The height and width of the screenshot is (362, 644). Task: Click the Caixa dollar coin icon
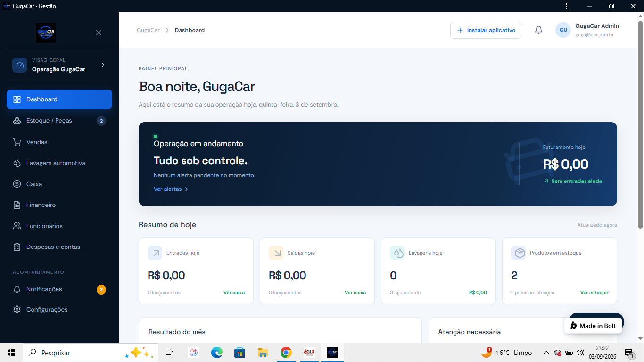point(17,184)
